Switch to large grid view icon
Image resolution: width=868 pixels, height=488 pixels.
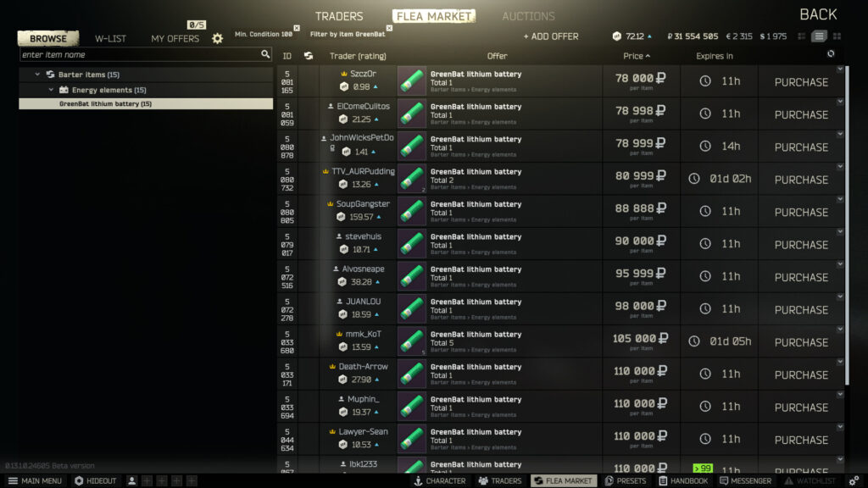click(x=837, y=36)
